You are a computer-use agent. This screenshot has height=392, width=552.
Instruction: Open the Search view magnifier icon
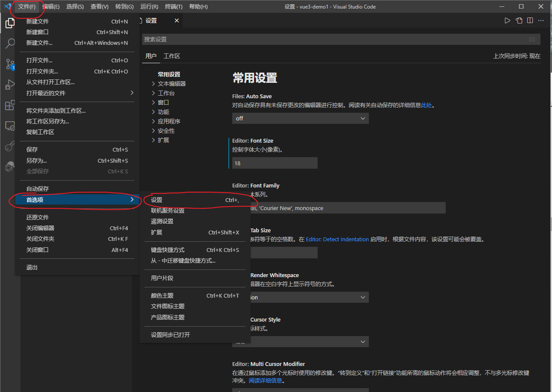pyautogui.click(x=10, y=44)
